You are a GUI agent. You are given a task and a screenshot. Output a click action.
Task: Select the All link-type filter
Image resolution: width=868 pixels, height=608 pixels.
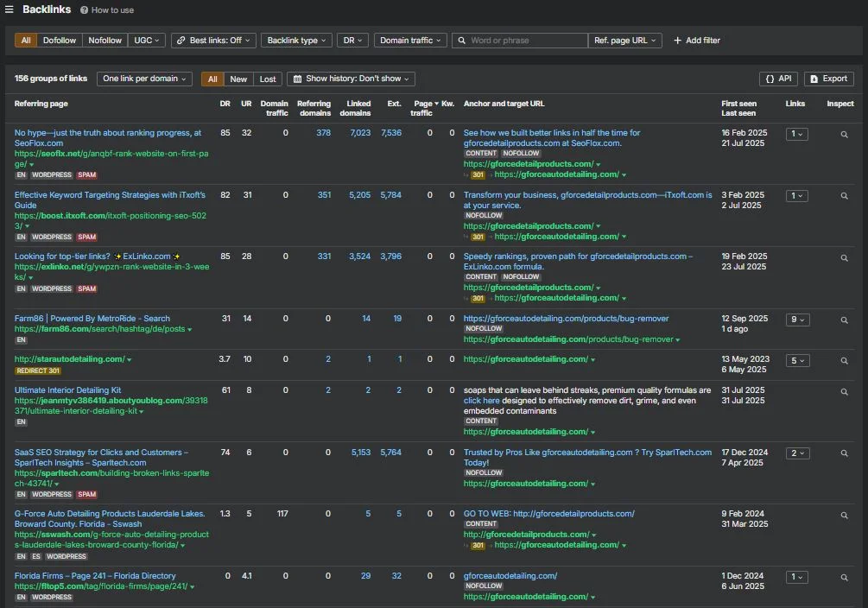pos(25,41)
